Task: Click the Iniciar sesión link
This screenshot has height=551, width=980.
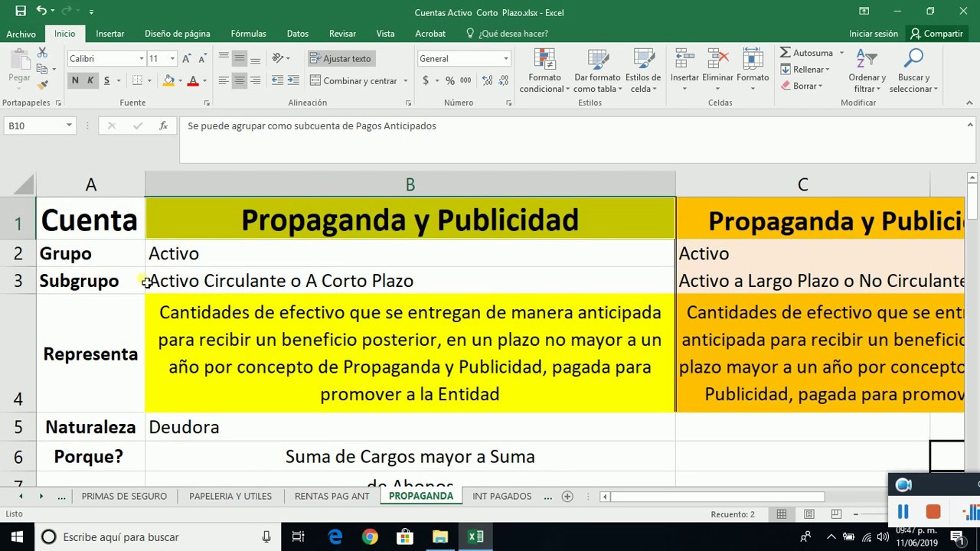Action: tap(873, 34)
